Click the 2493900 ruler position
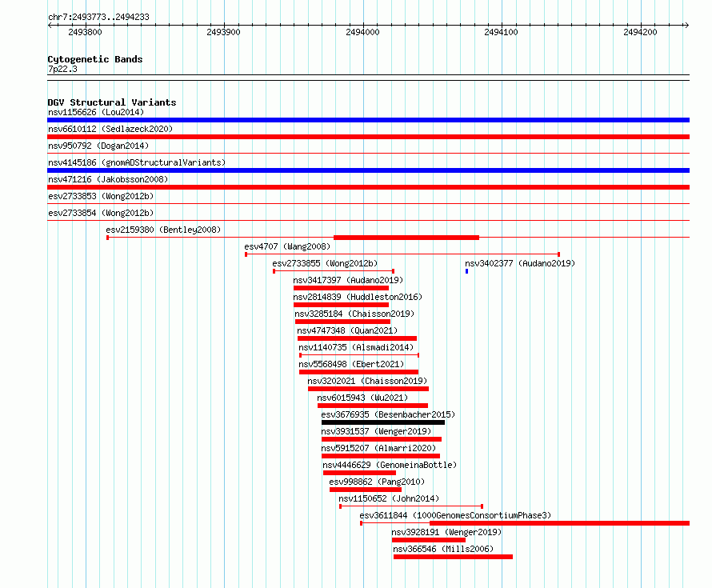Viewport: 712px width, 588px height. coord(223,32)
